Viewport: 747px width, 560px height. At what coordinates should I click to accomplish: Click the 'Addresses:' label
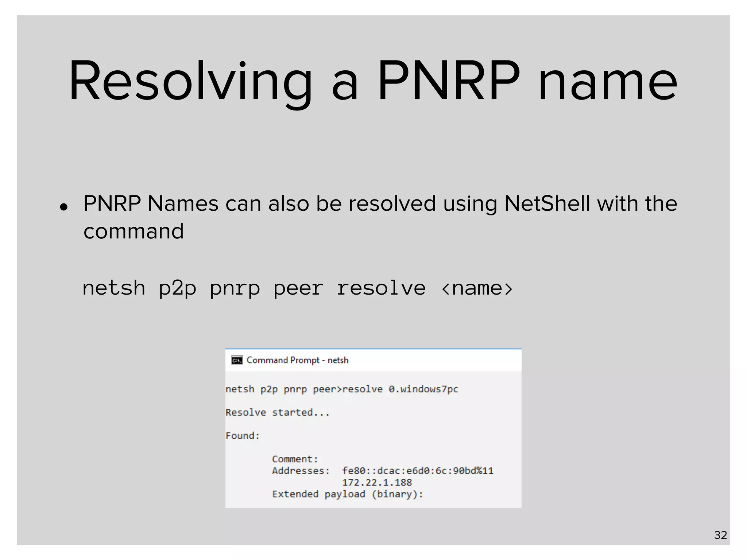301,471
